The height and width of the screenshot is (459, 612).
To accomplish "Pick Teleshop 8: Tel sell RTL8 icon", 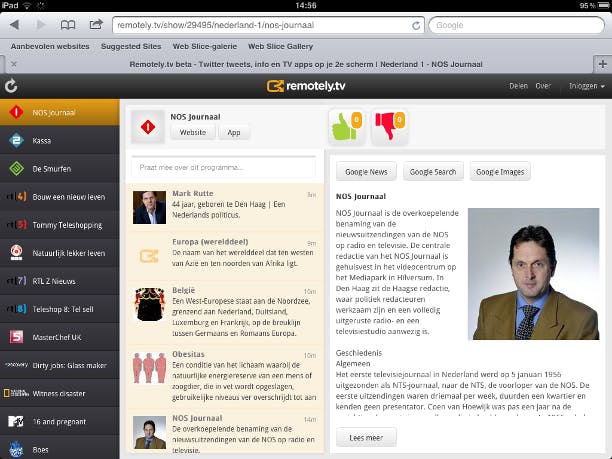I will (x=16, y=309).
